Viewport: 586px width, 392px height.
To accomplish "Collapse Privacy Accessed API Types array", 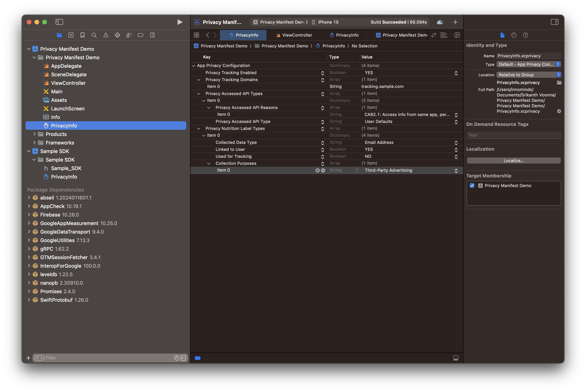I will 199,94.
